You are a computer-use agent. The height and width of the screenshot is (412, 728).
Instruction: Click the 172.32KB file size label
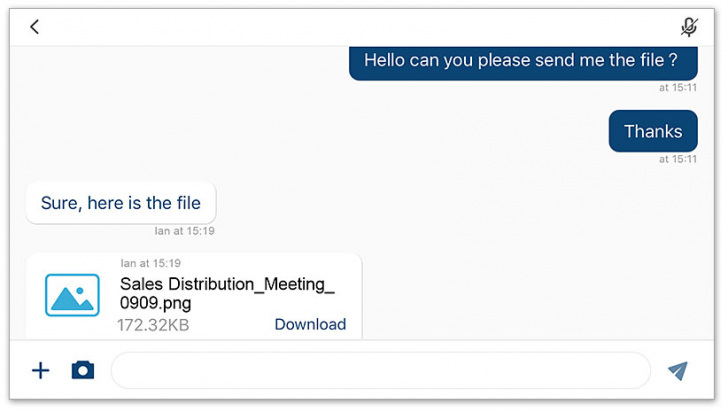[x=153, y=325]
